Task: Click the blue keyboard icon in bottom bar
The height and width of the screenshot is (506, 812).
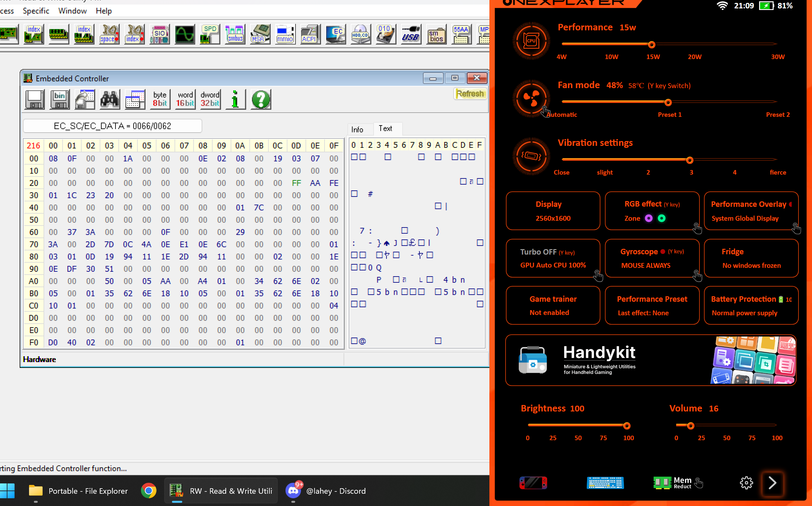Action: click(605, 483)
